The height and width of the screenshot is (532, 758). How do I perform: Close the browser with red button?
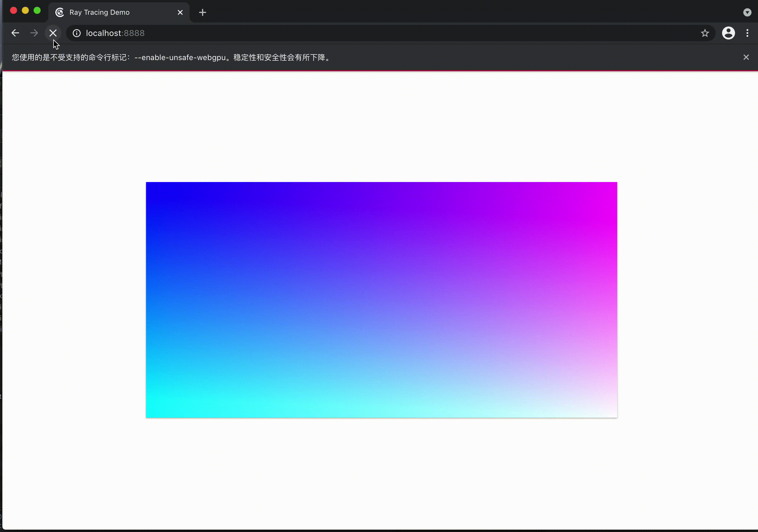[14, 11]
